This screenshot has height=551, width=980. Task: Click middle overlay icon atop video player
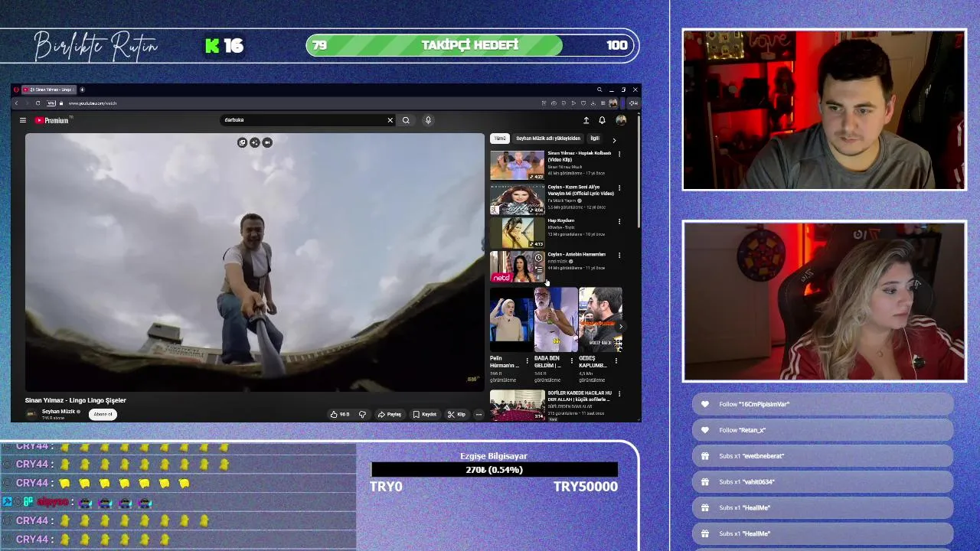(x=255, y=142)
